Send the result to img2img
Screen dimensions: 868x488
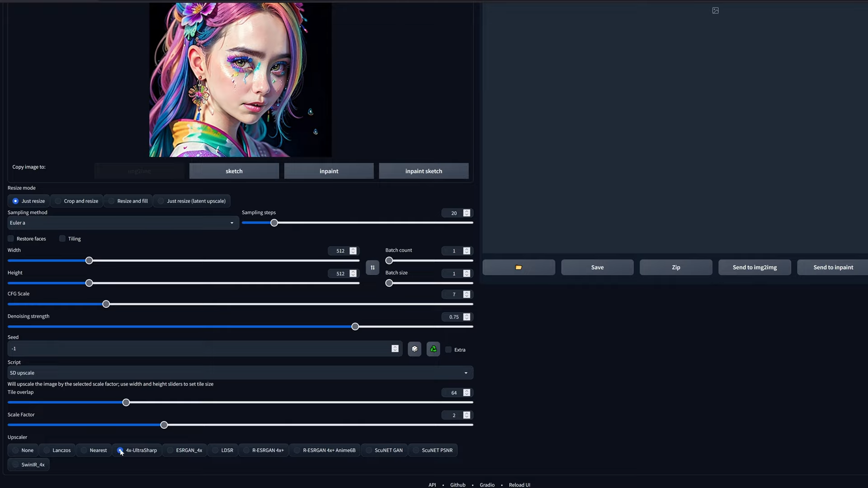click(755, 267)
